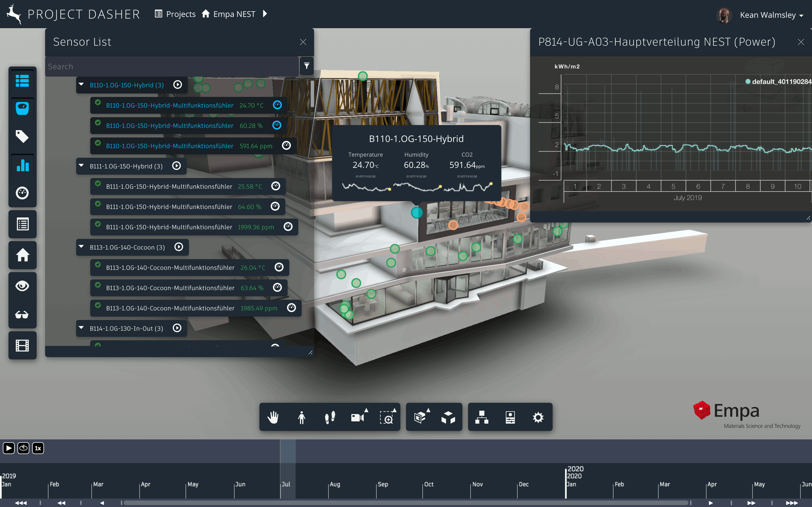Collapse the B113-1.OG-140-Cocoon group
The width and height of the screenshot is (812, 507).
click(x=81, y=247)
